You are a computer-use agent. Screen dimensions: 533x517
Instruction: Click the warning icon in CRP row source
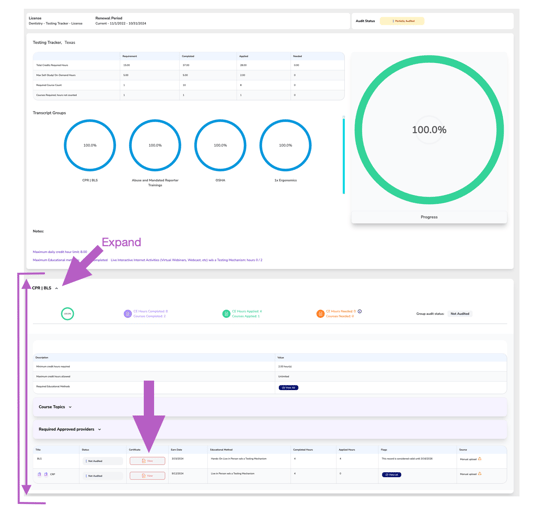(x=480, y=474)
